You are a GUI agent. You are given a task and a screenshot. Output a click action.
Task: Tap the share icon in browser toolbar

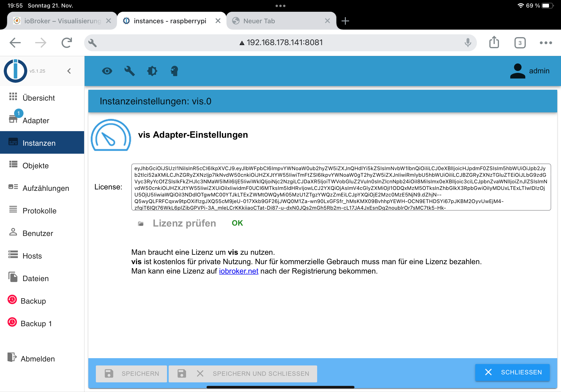494,43
